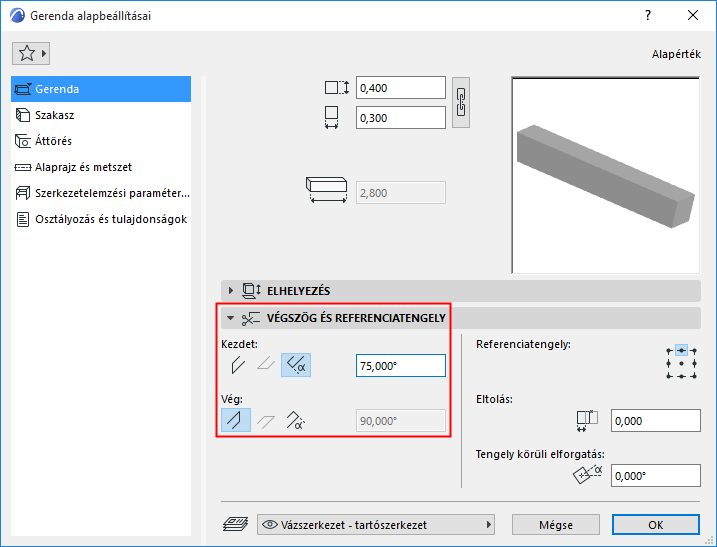Viewport: 717px width, 547px height.
Task: Click the beam height field 0,400
Action: [401, 88]
